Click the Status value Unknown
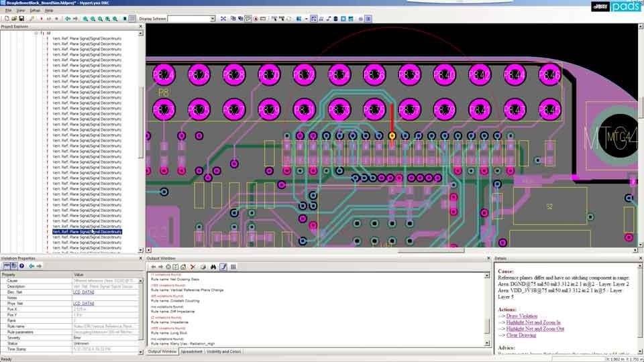 pyautogui.click(x=81, y=343)
